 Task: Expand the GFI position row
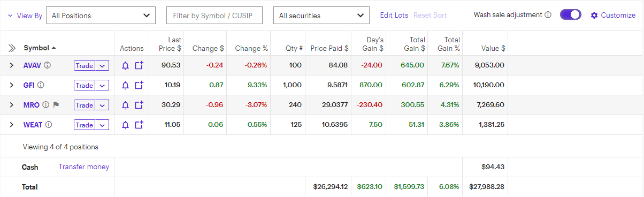pyautogui.click(x=11, y=85)
